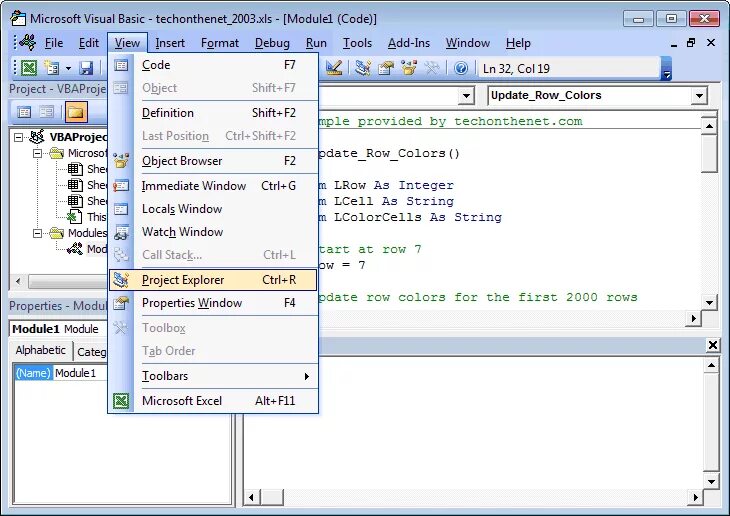Click View Code icon in Project panel
730x516 pixels.
pyautogui.click(x=24, y=112)
